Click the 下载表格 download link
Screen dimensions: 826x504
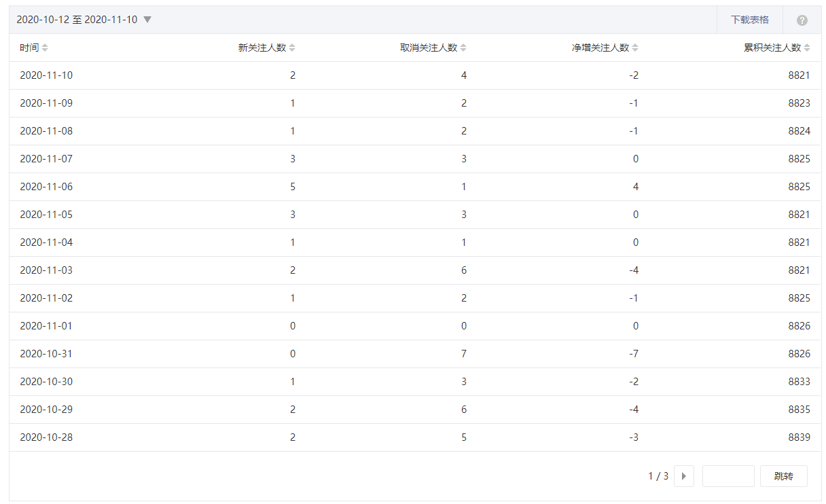coord(750,20)
